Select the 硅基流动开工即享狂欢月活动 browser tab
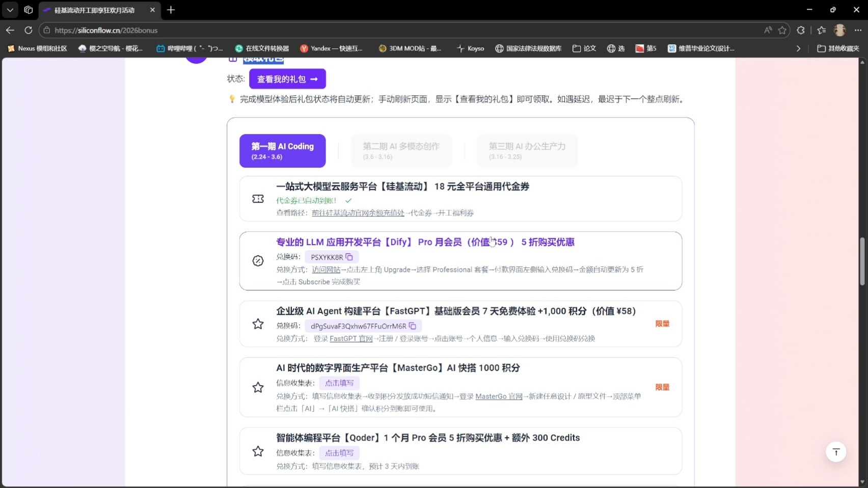 click(x=99, y=10)
